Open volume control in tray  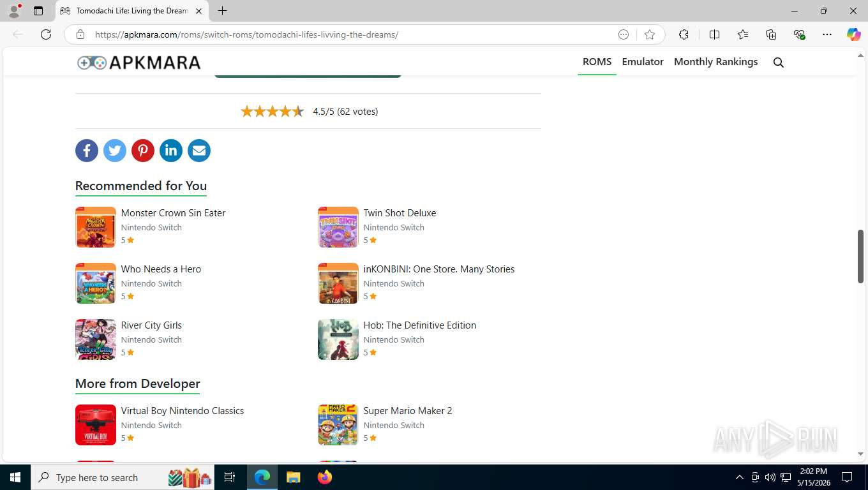click(770, 477)
